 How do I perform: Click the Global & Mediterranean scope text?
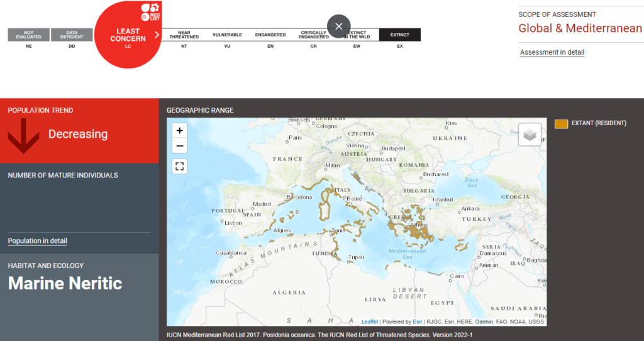(x=580, y=28)
